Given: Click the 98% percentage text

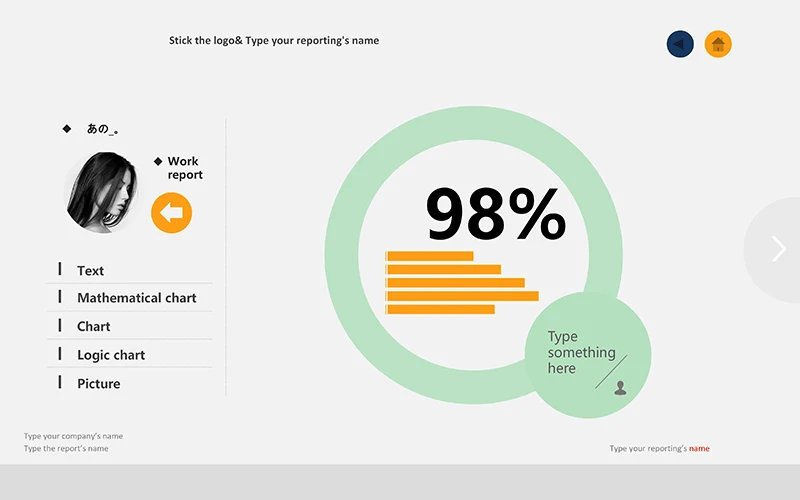Looking at the screenshot, I should point(495,215).
